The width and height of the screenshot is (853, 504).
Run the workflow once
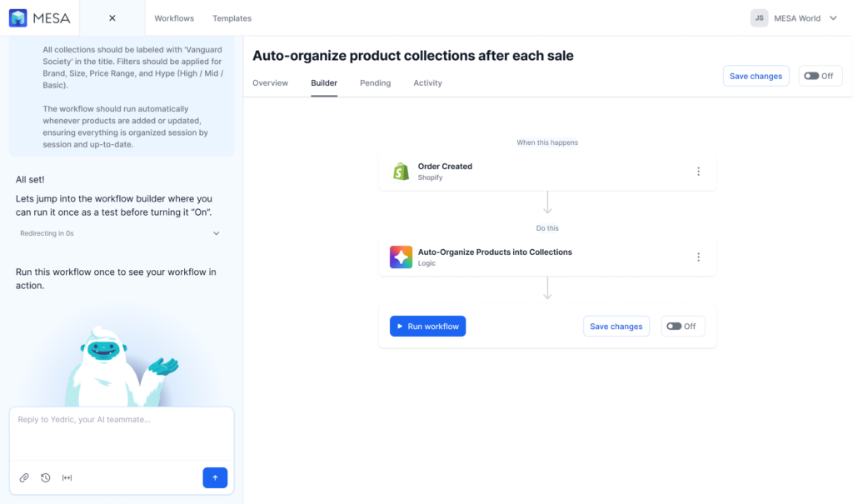(x=427, y=326)
